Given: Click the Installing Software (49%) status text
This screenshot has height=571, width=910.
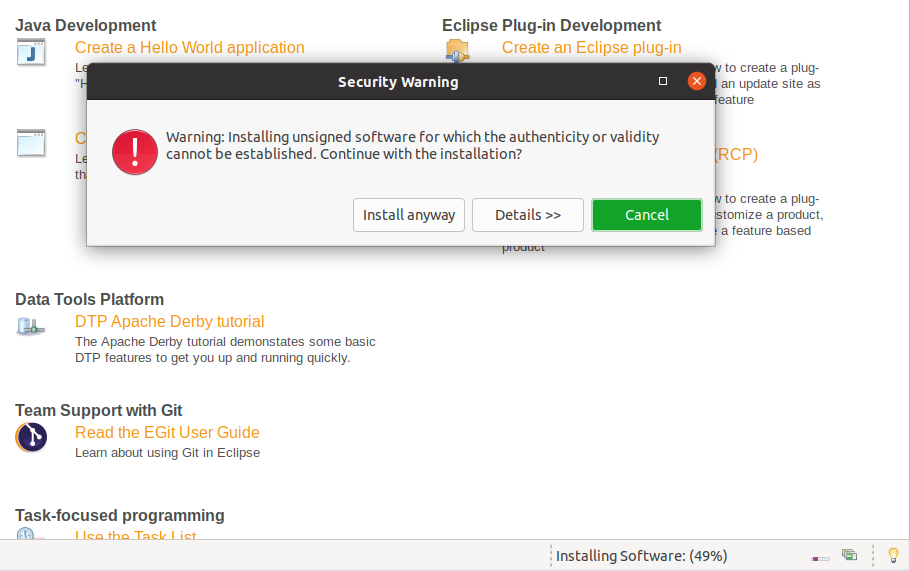Looking at the screenshot, I should pyautogui.click(x=641, y=556).
